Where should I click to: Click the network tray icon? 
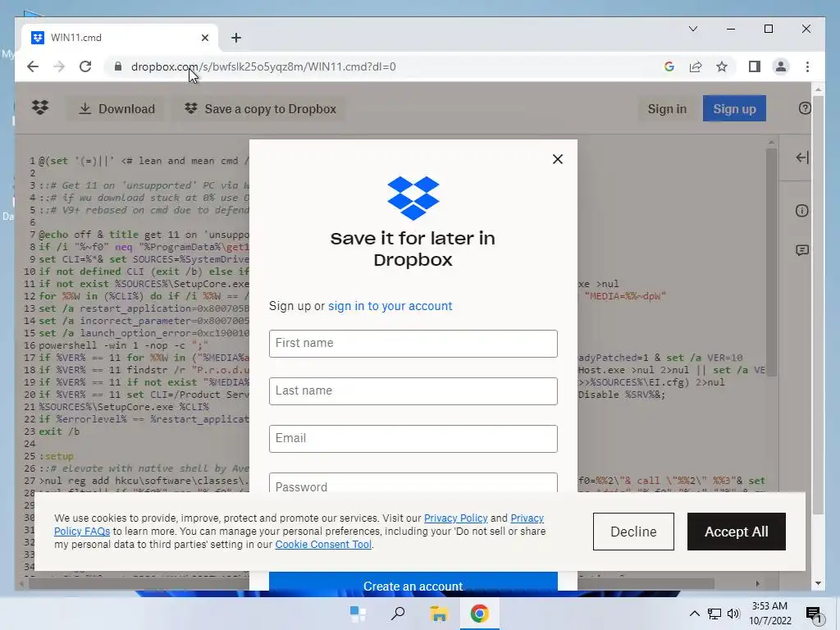click(714, 614)
